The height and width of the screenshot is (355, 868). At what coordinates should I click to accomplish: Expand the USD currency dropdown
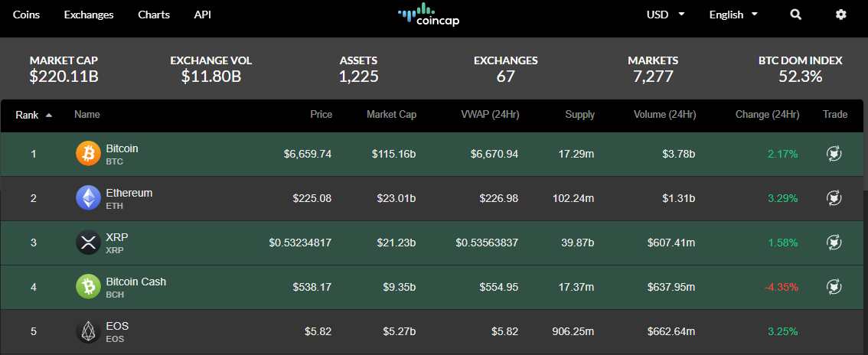(x=665, y=15)
